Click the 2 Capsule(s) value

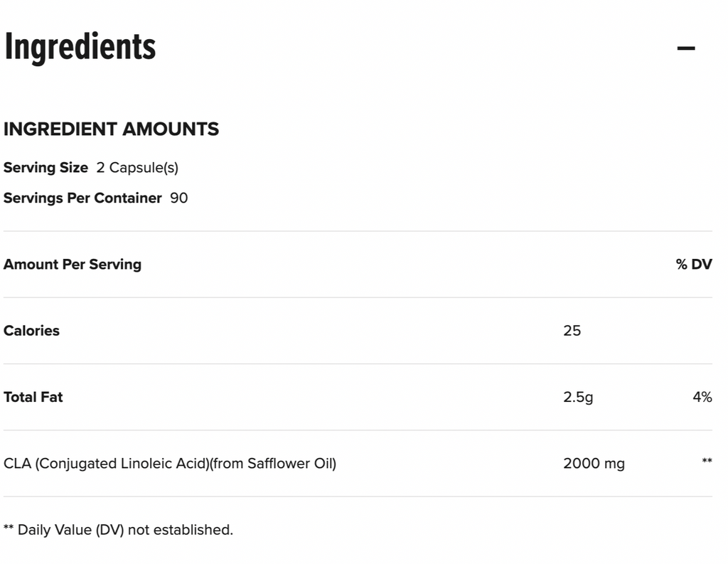coord(137,168)
